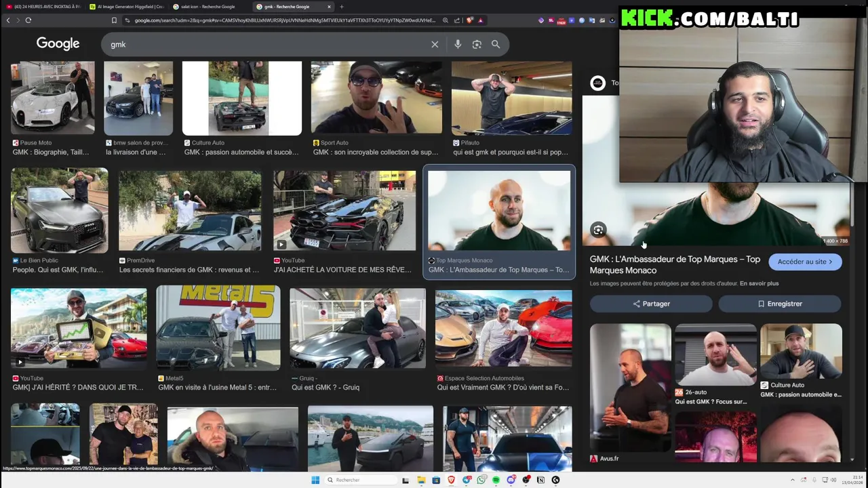Bookmark this page with the address bar icon
Viewport: 868px width, 488px height.
(114, 20)
